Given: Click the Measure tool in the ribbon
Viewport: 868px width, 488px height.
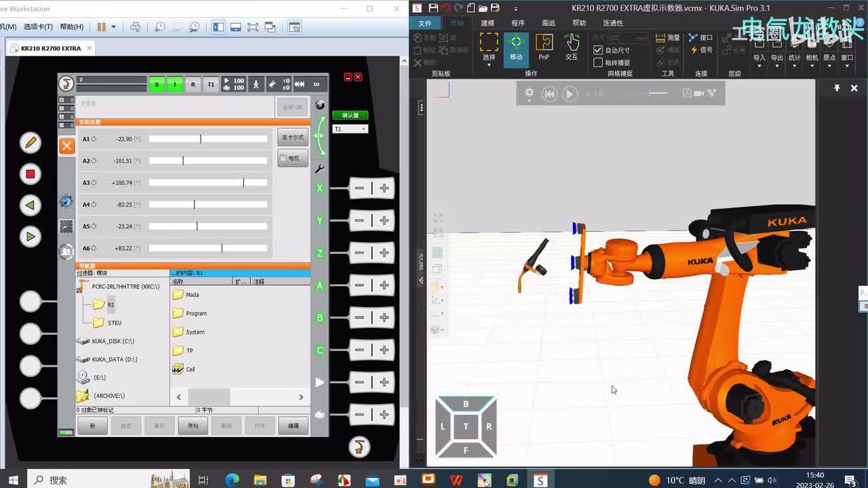Looking at the screenshot, I should 667,38.
